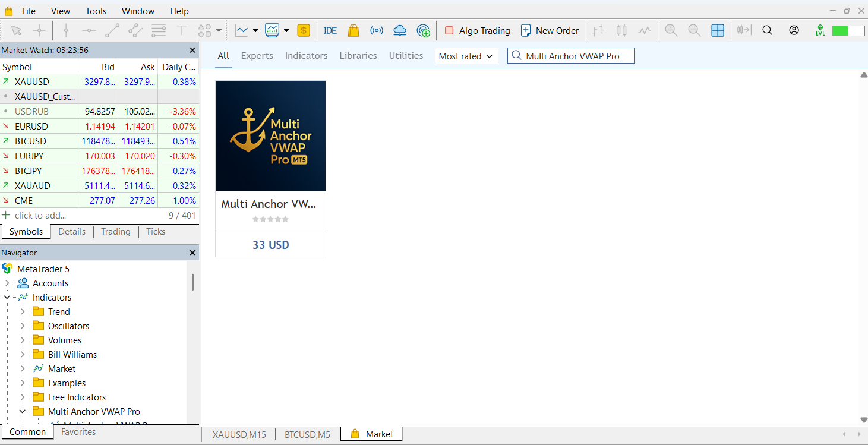Click the chart type line icon
The width and height of the screenshot is (868, 445).
[242, 30]
